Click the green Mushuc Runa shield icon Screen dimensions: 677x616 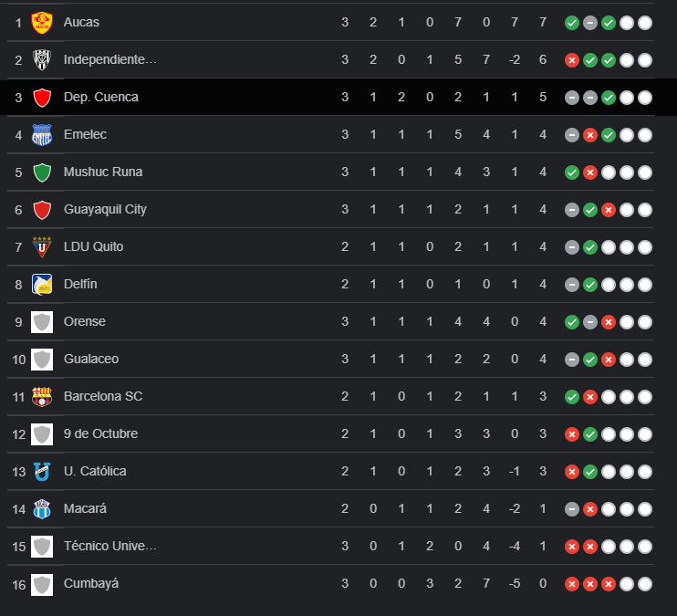tap(42, 172)
